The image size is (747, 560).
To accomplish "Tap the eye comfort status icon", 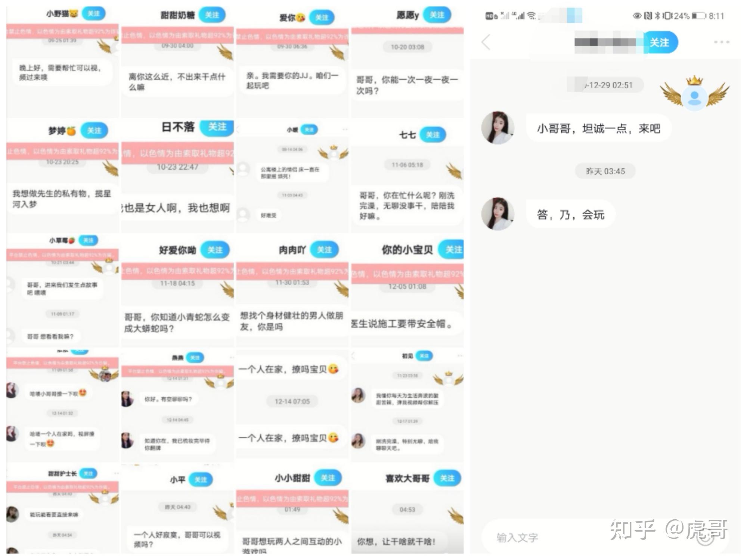I will click(x=637, y=16).
